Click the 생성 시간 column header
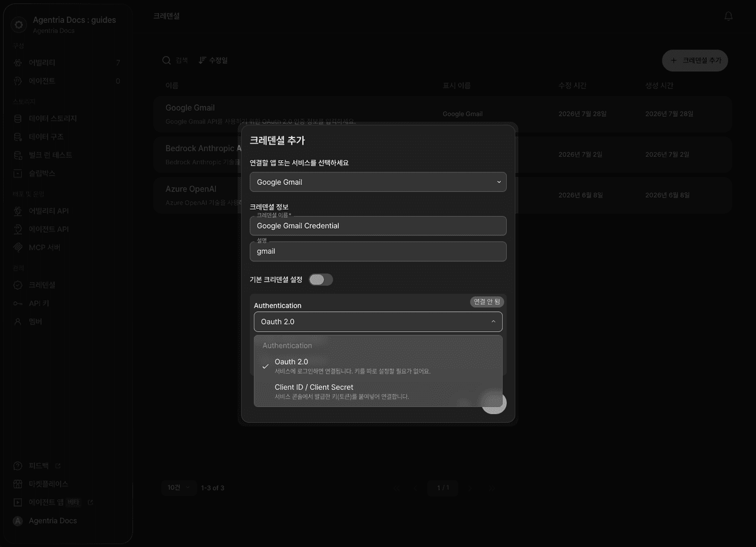 (x=659, y=85)
